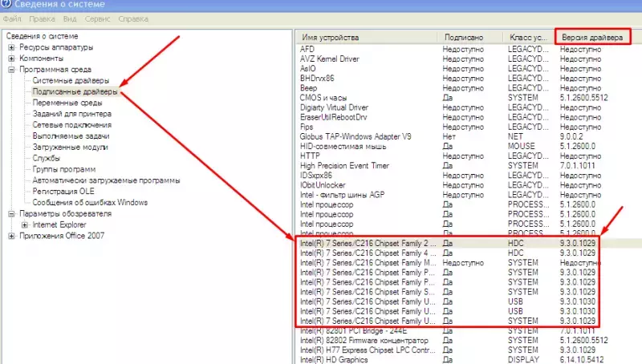Select Системные драйверы in the tree
The width and height of the screenshot is (642, 364).
(x=71, y=80)
